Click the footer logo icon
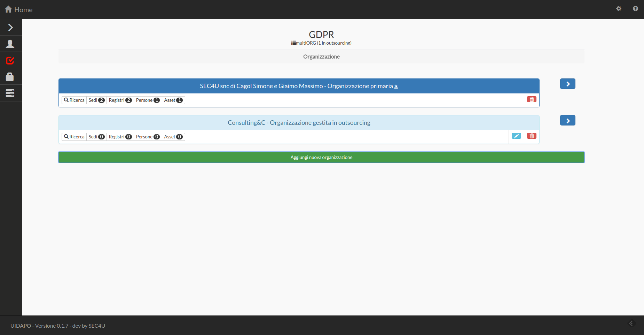644x335 pixels. [x=631, y=323]
